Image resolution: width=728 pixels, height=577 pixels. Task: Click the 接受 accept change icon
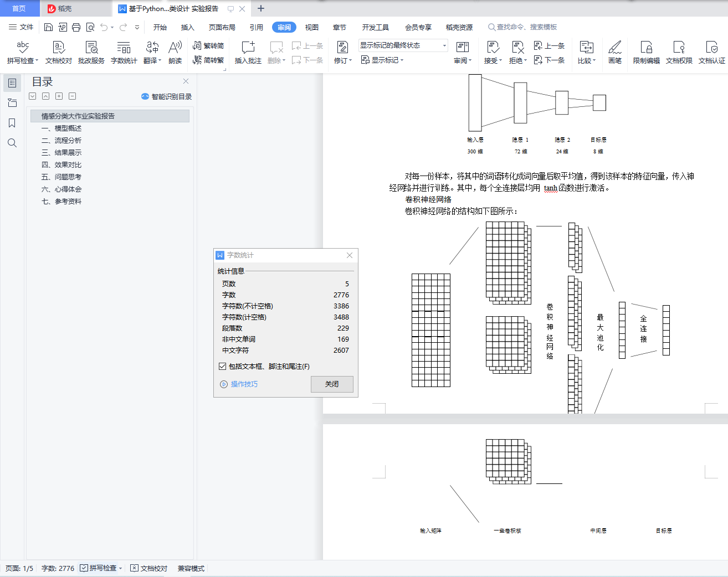[493, 47]
